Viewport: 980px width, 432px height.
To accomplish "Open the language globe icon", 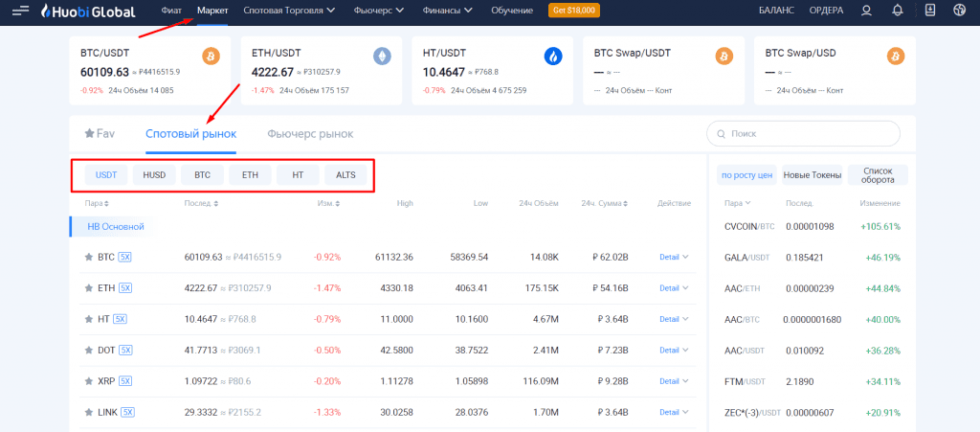I will click(959, 11).
